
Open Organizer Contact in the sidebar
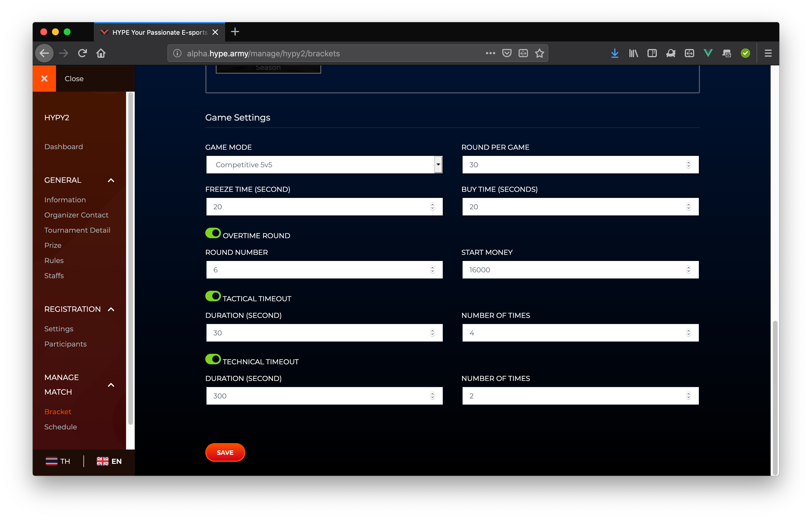[76, 215]
